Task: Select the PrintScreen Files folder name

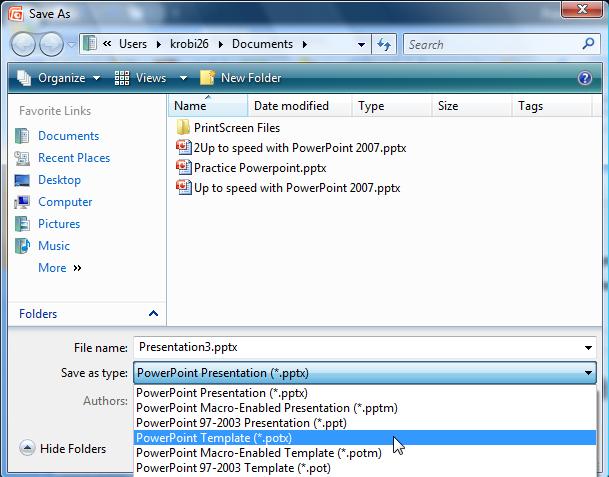Action: click(x=237, y=127)
